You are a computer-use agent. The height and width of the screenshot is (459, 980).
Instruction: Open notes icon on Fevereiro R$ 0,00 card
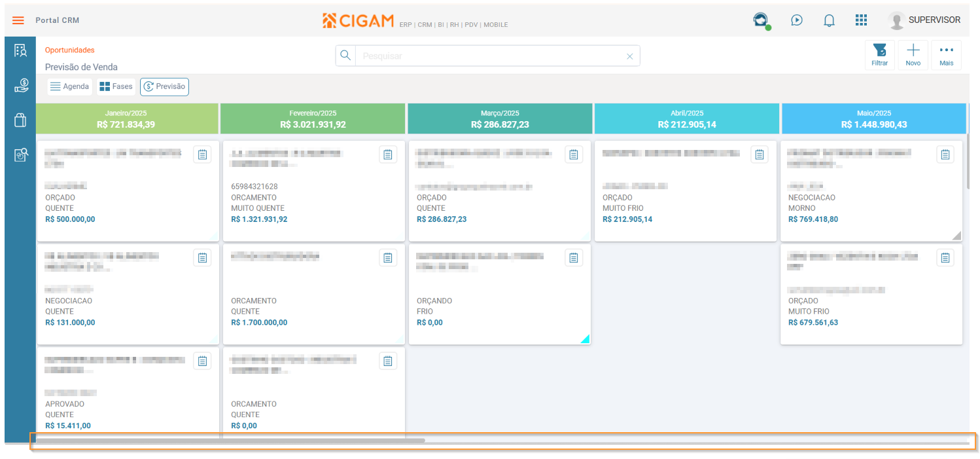click(388, 361)
